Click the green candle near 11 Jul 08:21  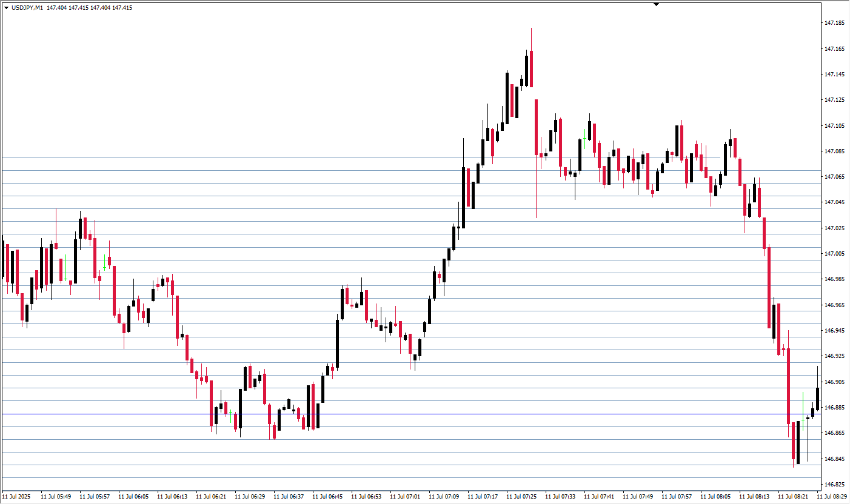pos(803,412)
